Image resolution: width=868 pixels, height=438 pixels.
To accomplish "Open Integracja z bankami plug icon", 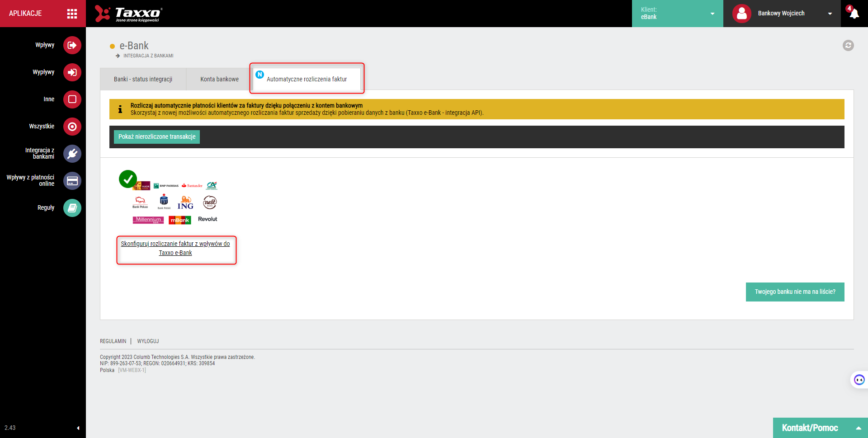I will (72, 154).
